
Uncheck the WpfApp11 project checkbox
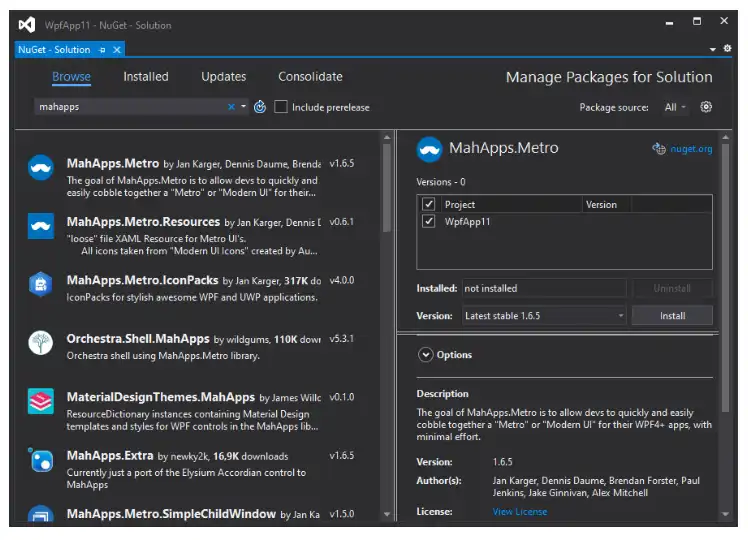[429, 222]
